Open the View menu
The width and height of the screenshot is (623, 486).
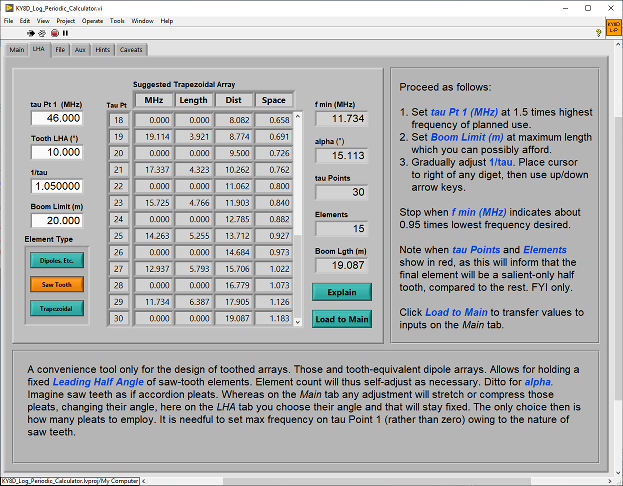tap(43, 21)
